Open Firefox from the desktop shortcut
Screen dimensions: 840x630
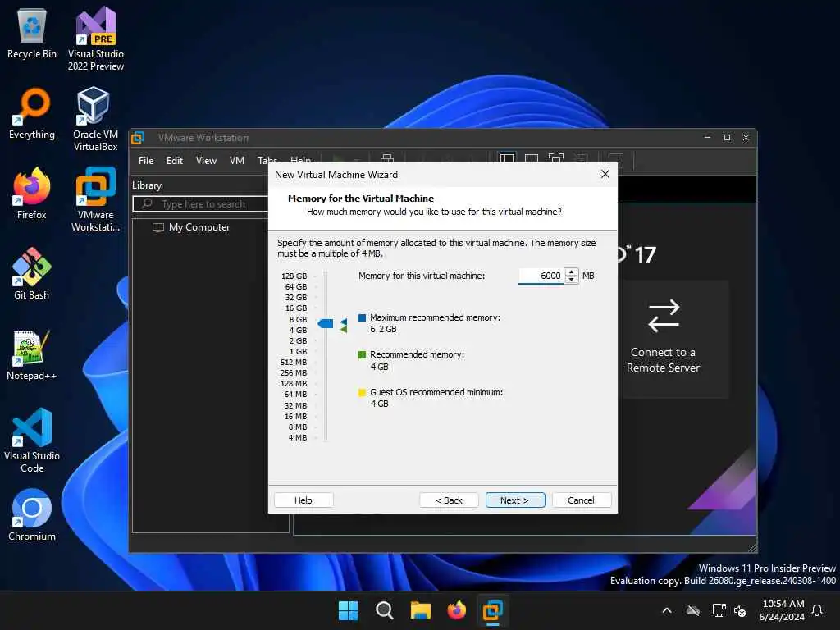(x=32, y=194)
